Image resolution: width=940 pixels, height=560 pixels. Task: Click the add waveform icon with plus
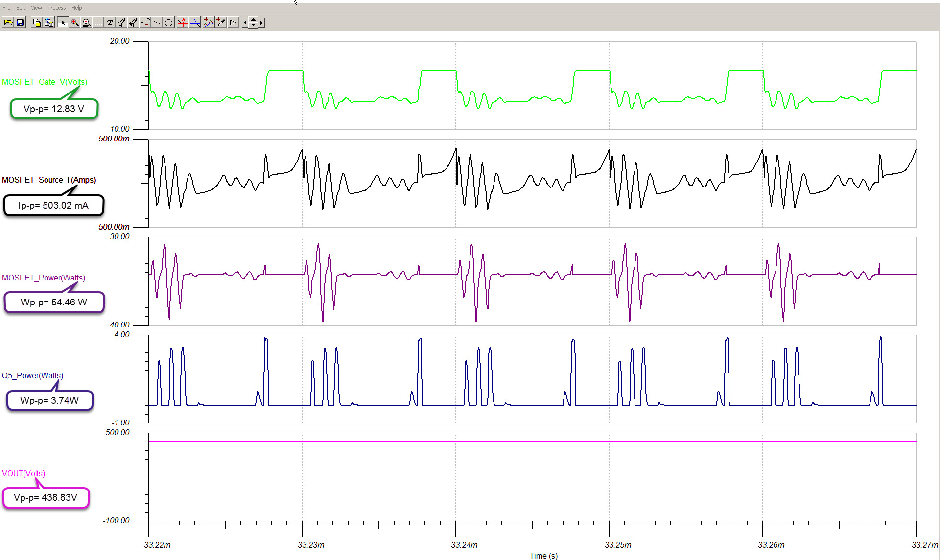point(209,23)
